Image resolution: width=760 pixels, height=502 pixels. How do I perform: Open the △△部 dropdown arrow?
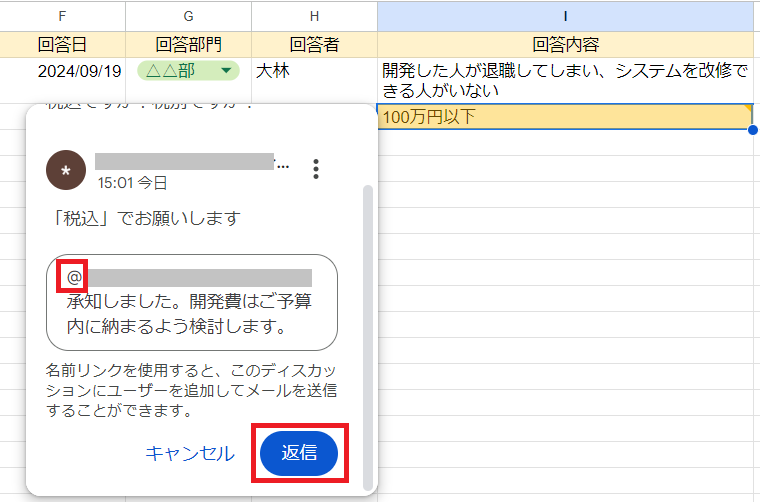(x=227, y=71)
